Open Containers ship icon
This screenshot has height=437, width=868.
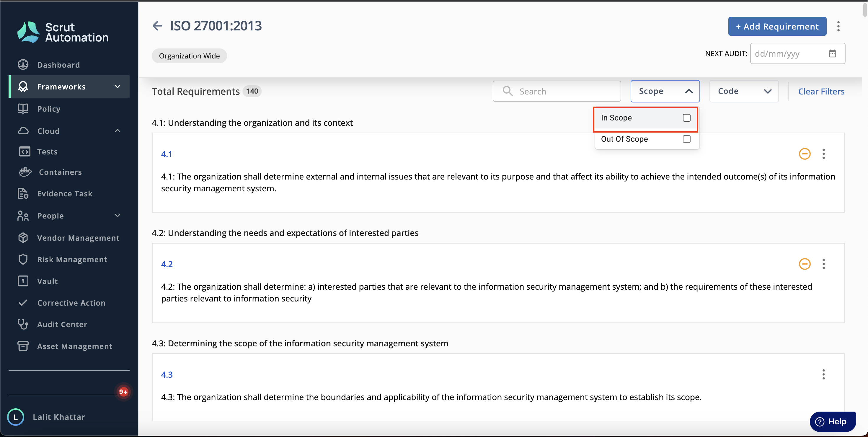pyautogui.click(x=26, y=172)
